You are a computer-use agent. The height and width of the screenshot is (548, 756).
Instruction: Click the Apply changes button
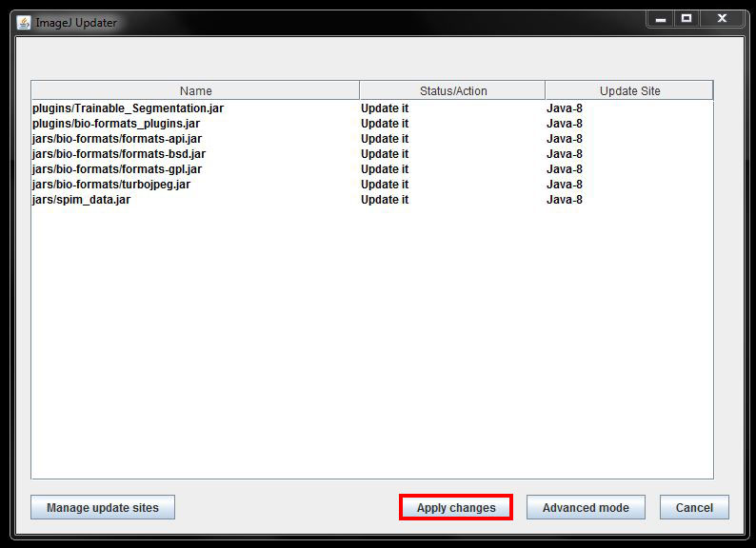click(x=456, y=508)
